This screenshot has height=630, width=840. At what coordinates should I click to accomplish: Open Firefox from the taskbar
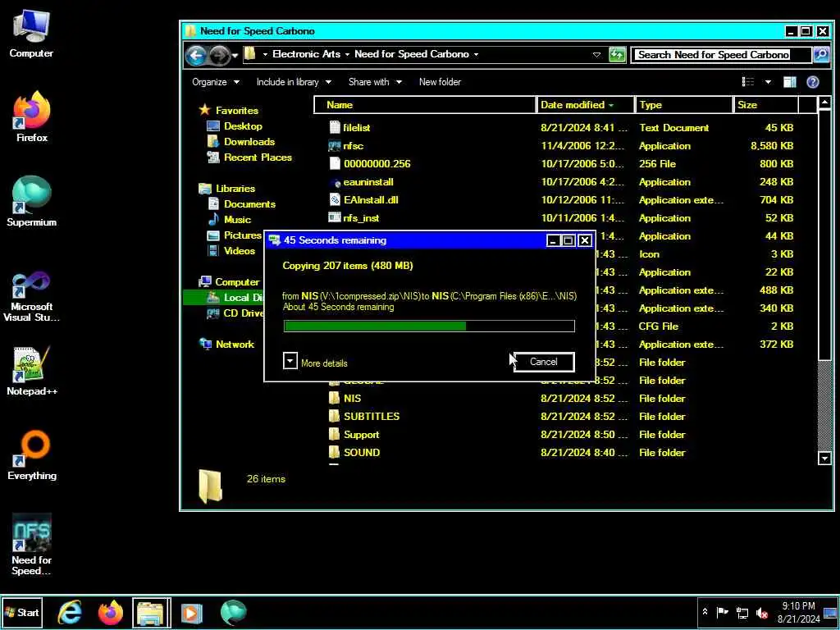click(x=111, y=612)
